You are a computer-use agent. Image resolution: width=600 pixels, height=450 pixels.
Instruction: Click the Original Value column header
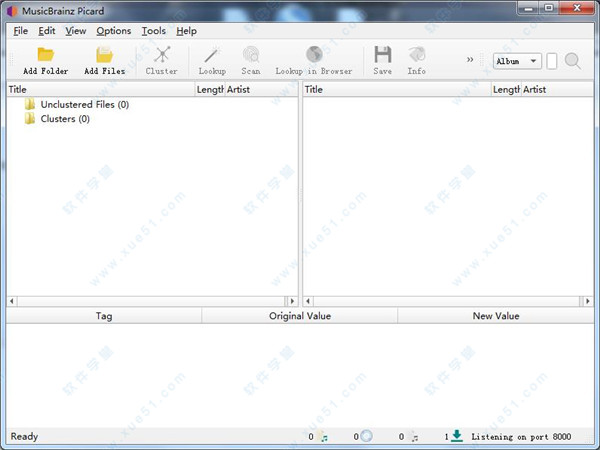click(300, 316)
